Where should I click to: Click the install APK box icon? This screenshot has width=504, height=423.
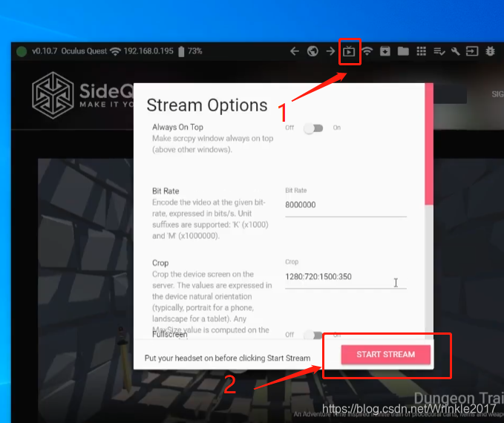click(385, 51)
